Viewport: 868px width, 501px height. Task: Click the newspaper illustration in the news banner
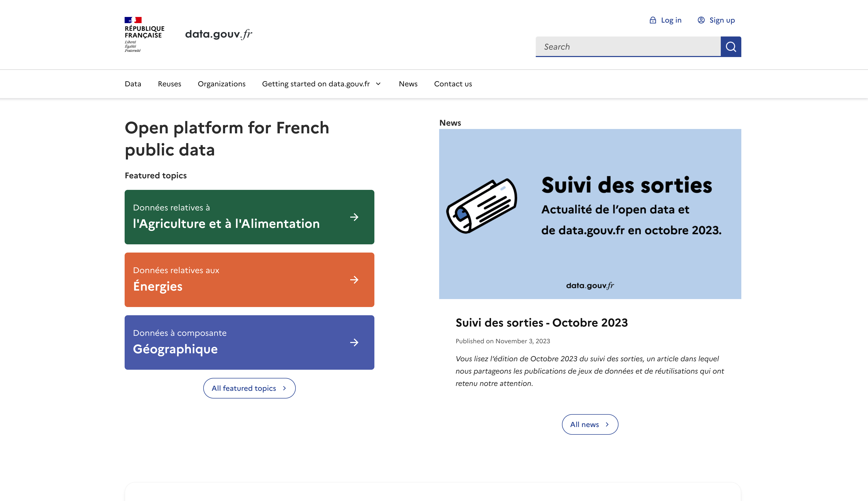482,206
